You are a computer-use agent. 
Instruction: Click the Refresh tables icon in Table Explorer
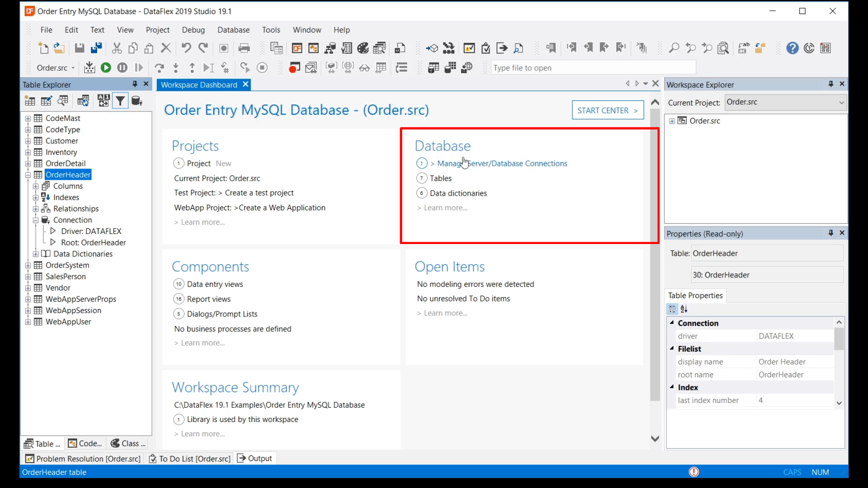tap(83, 101)
